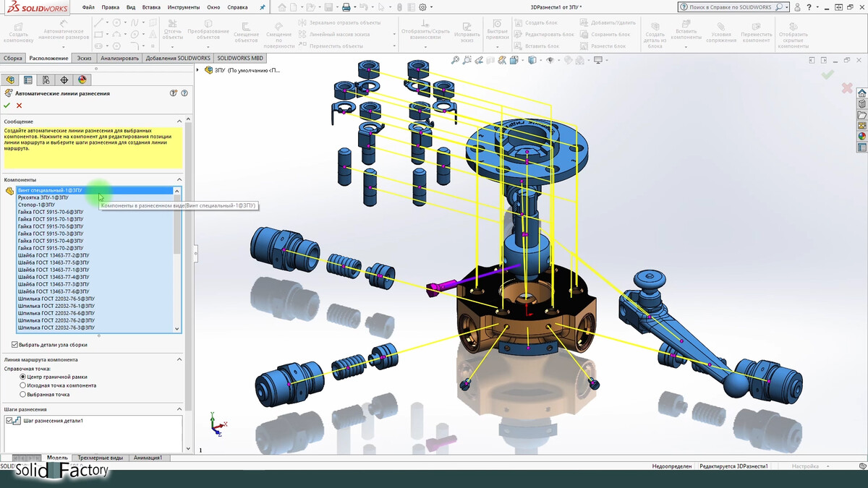Click the Home icon in the top toolbar

tap(282, 7)
